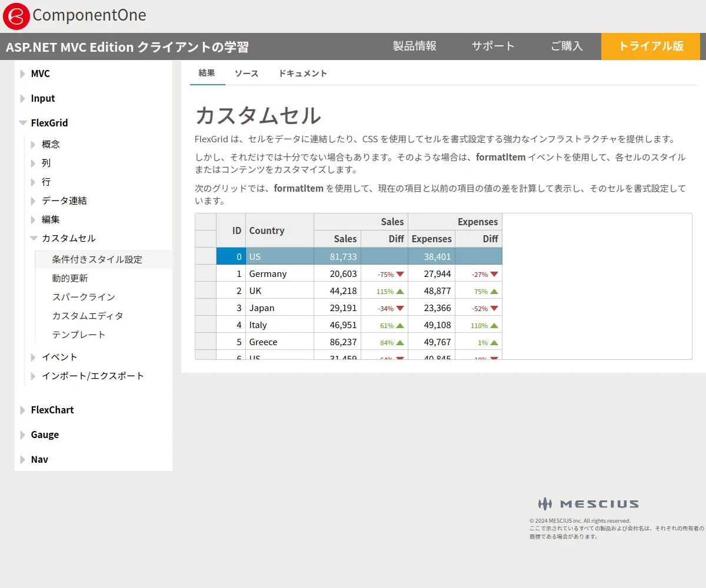Open the テンプレート sample
Viewport: 706px width, 588px height.
[79, 335]
